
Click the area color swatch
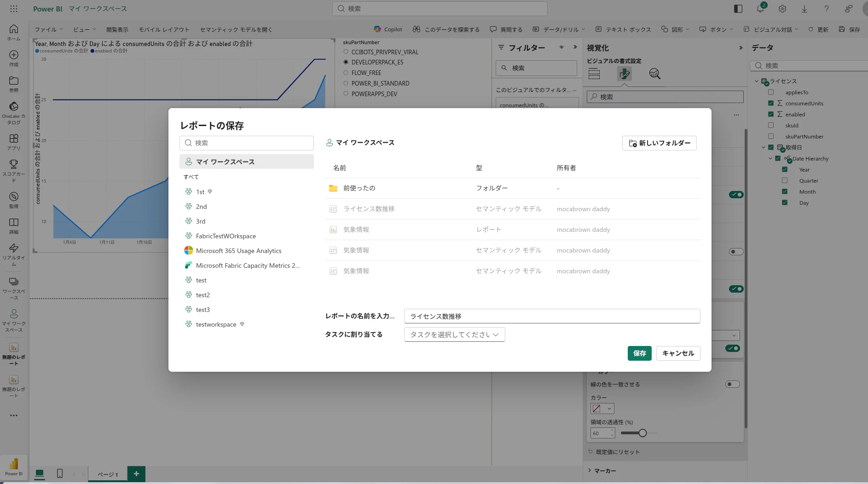[597, 409]
